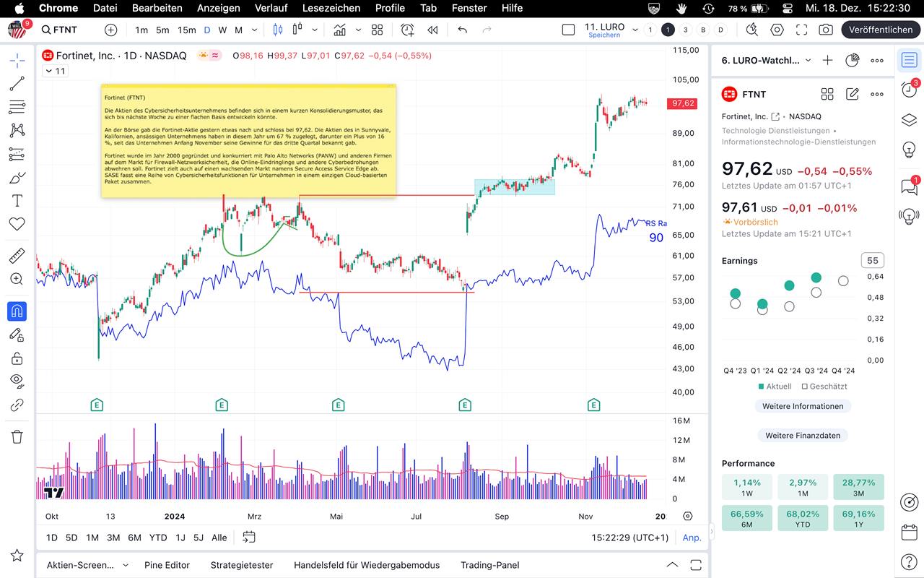
Task: Expand the collapsed indicator legend showing 11
Action: click(55, 71)
